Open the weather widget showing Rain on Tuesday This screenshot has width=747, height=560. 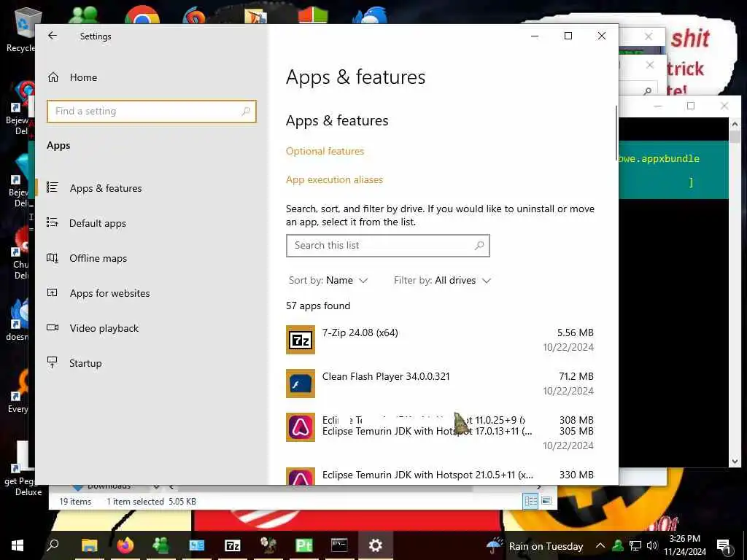(x=535, y=545)
